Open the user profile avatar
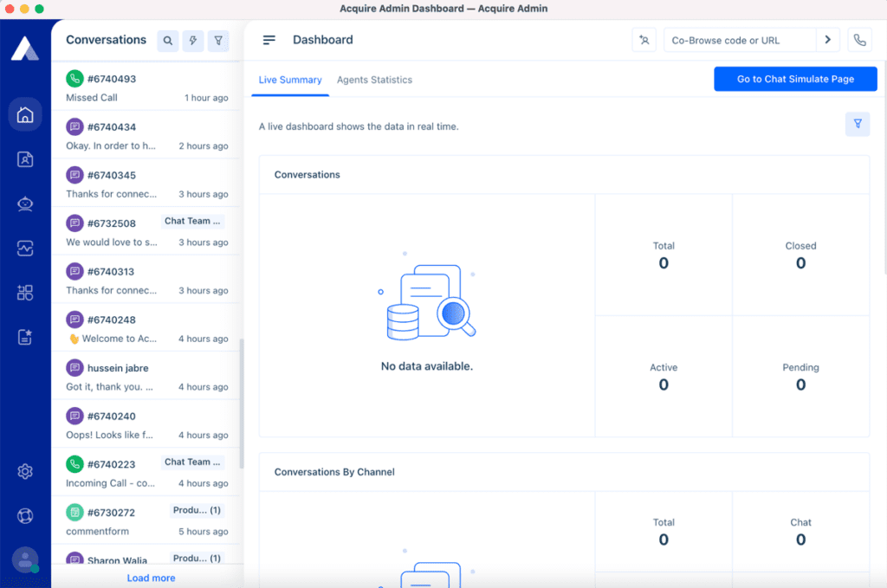887x588 pixels. [x=25, y=560]
